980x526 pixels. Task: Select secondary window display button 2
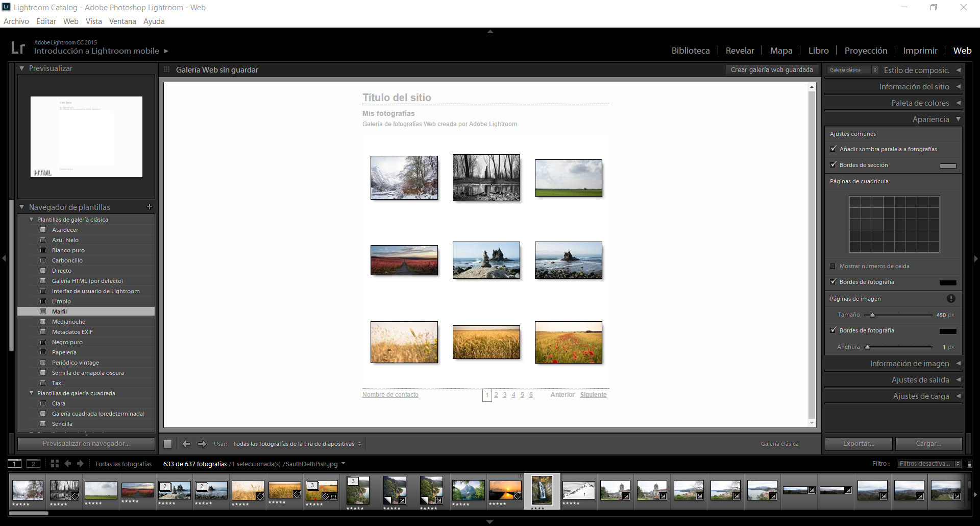33,464
